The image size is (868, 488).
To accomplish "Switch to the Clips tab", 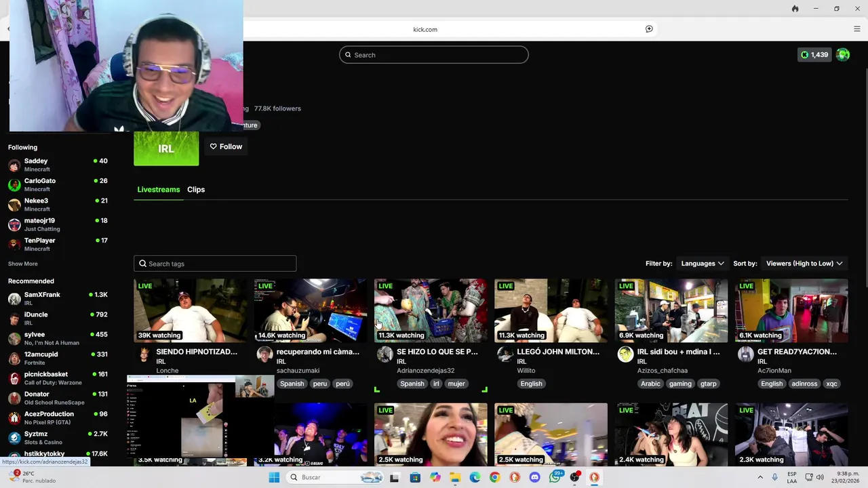I will point(196,190).
